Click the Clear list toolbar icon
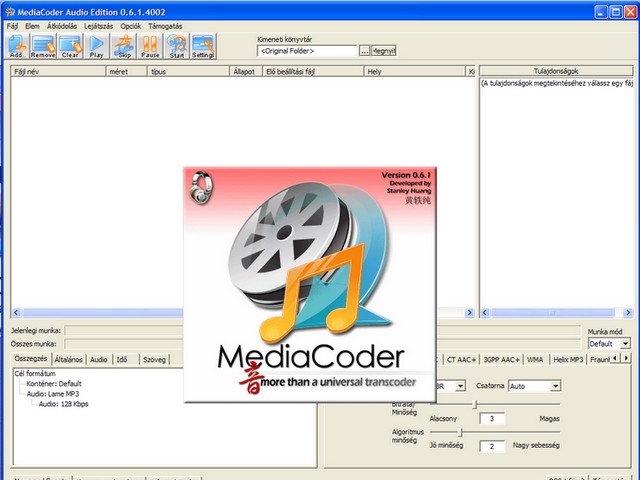The width and height of the screenshot is (640, 480). click(70, 47)
